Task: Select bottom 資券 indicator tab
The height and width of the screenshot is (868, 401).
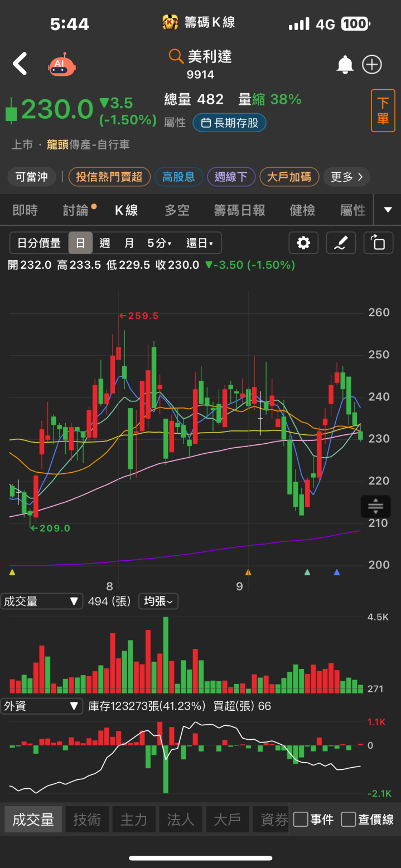Action: pyautogui.click(x=271, y=819)
